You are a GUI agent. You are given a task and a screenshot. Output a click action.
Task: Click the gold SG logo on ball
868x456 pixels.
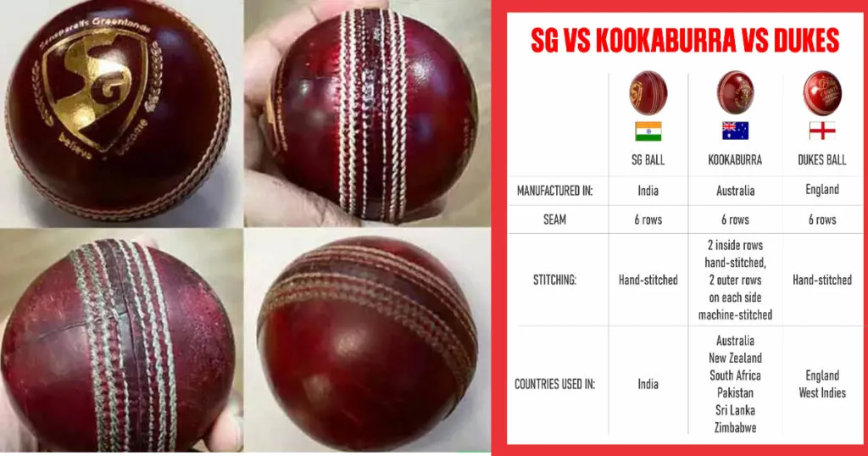tap(95, 88)
